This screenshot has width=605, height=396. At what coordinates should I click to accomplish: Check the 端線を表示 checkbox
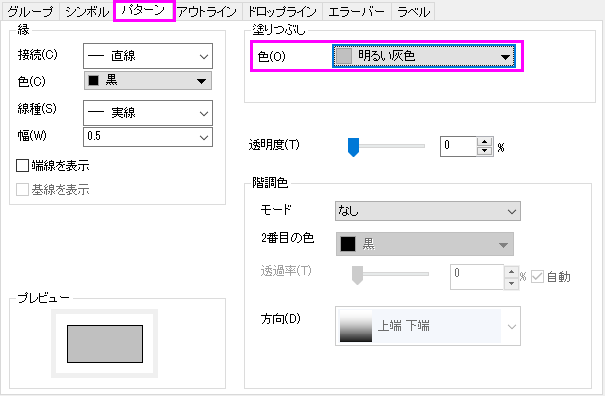coord(22,166)
